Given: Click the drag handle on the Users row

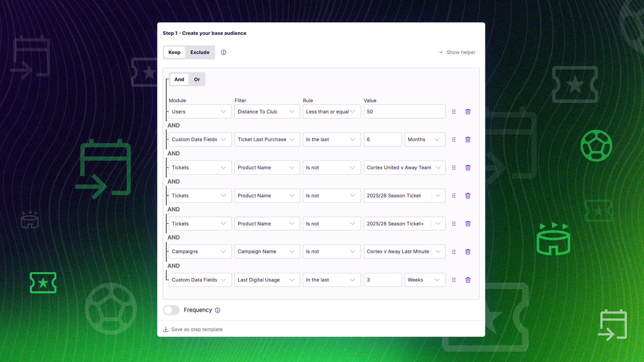Looking at the screenshot, I should pyautogui.click(x=454, y=112).
